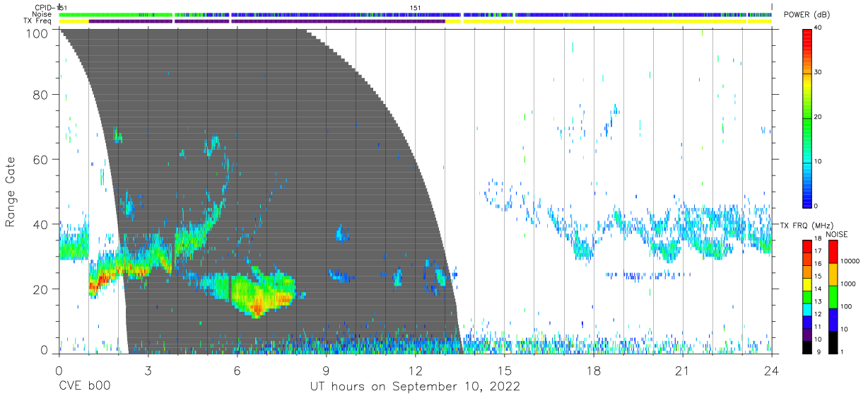Click noise legend label 1000
This screenshot has width=868, height=401.
[x=847, y=284]
